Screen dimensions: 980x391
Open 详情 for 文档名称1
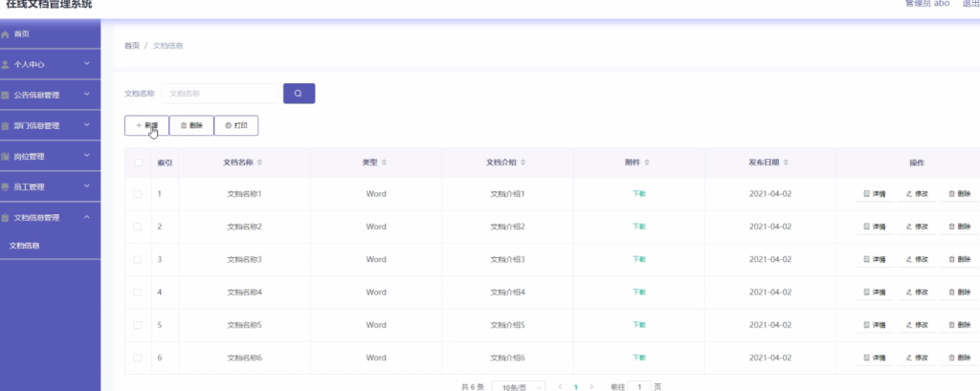(x=875, y=194)
